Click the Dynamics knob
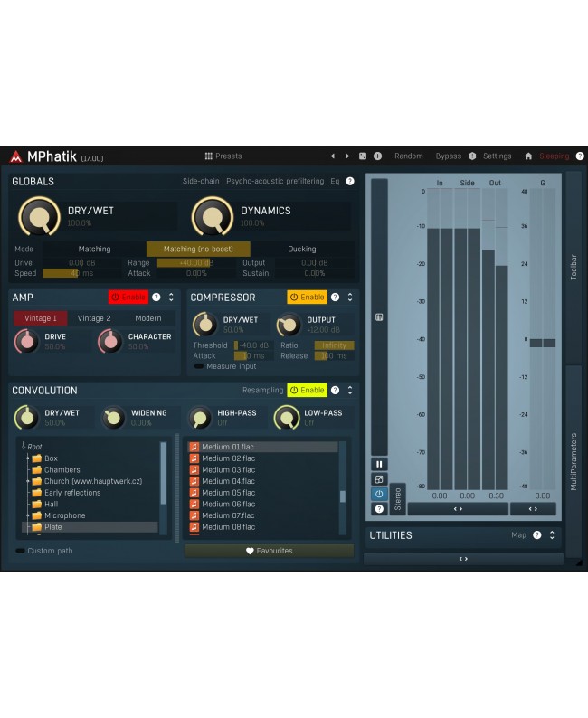The height and width of the screenshot is (718, 588). 213,217
